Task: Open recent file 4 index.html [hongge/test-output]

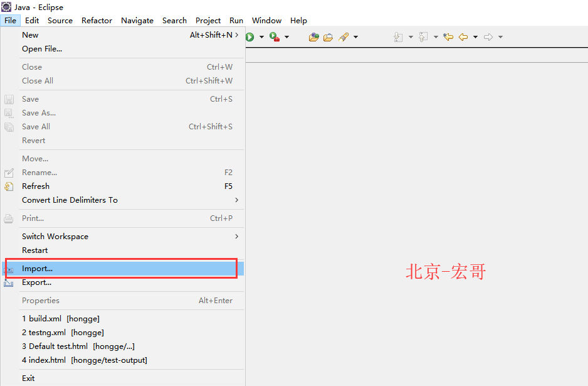Action: tap(123, 360)
